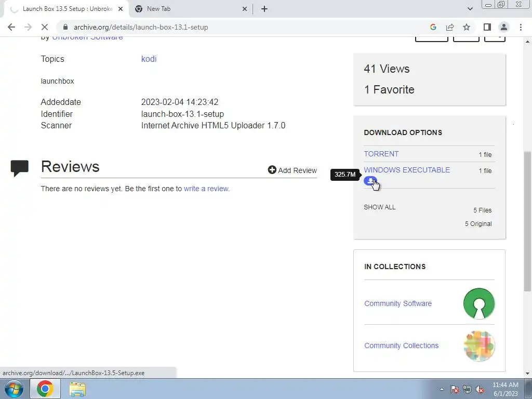Screen dimensions: 532x399
Task: Click the scrollbar down arrow
Action: [527, 374]
